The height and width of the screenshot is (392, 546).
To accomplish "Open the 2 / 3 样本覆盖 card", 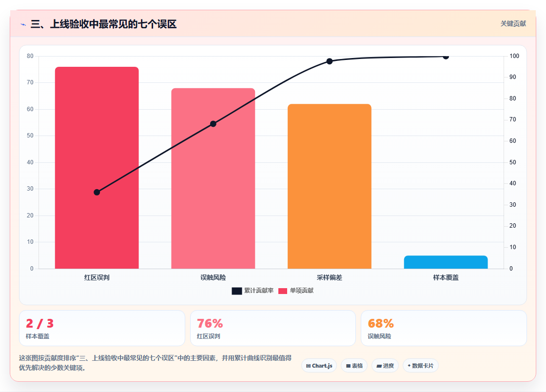I will pyautogui.click(x=102, y=328).
